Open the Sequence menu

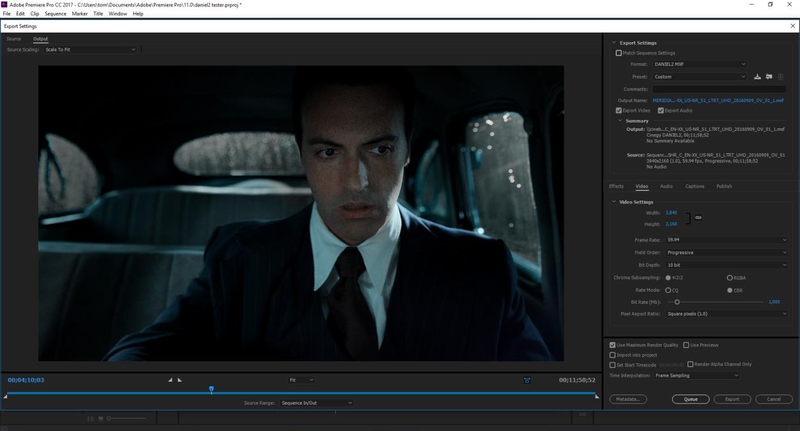[56, 14]
